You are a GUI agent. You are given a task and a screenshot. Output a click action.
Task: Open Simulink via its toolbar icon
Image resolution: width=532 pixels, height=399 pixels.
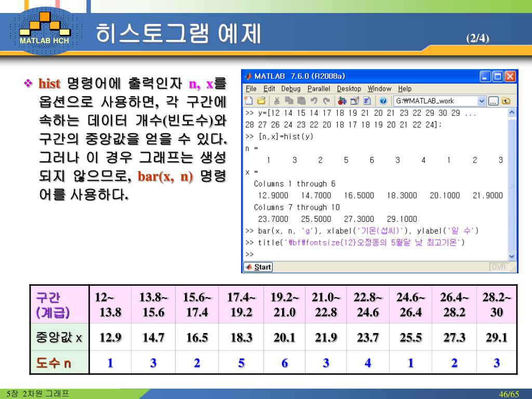pos(342,101)
